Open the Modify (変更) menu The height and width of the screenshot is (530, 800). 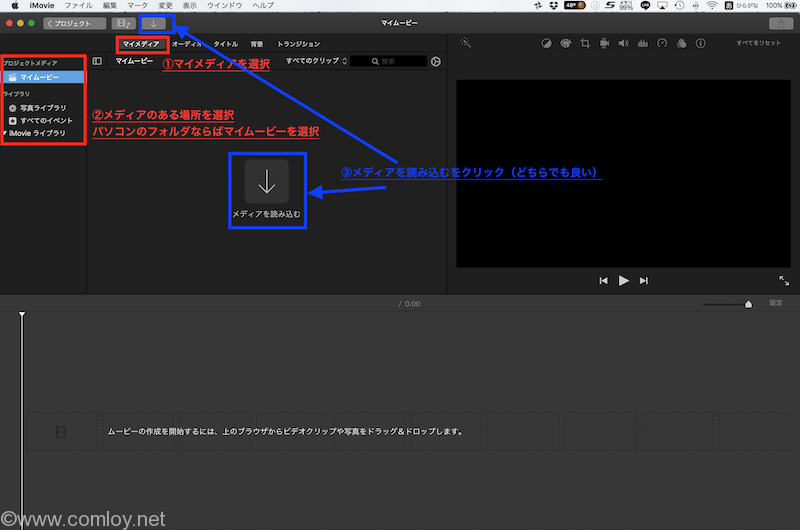point(165,6)
